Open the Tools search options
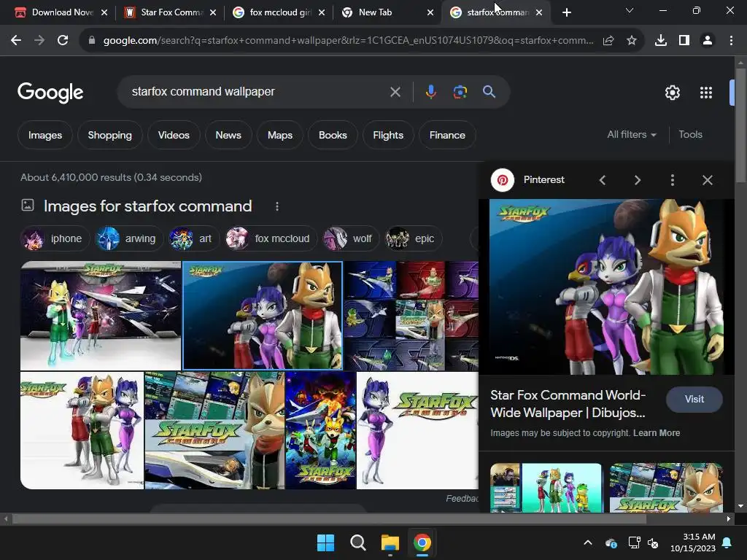 [690, 135]
